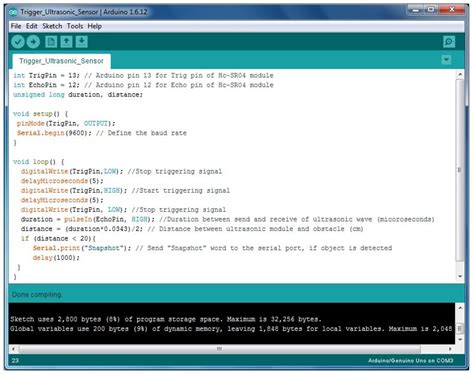Open the Tools menu
Viewport: 474px width, 374px height.
pos(75,26)
